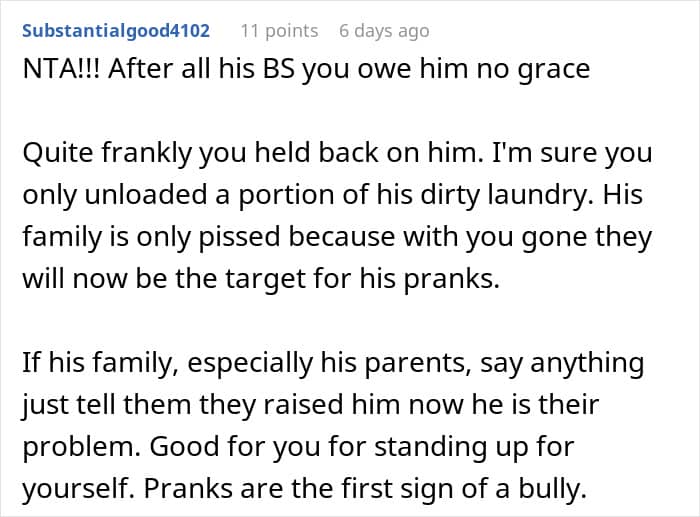Click the "11 points" score label
This screenshot has height=517, width=700.
point(279,31)
